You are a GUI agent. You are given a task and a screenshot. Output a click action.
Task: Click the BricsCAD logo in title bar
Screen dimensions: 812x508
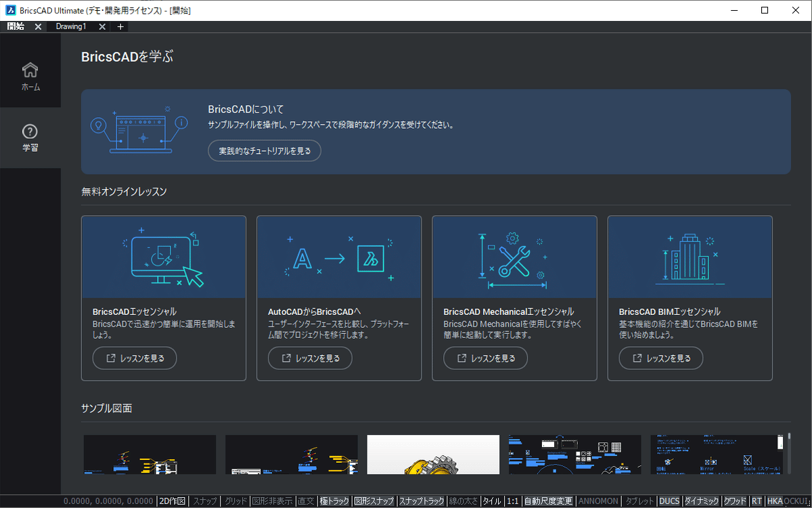pos(11,10)
